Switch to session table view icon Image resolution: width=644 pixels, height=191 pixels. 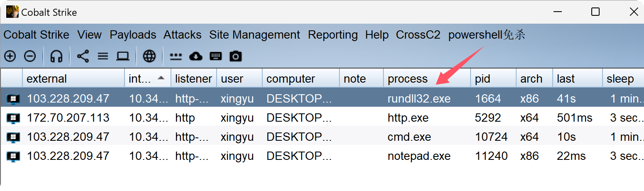[x=103, y=56]
